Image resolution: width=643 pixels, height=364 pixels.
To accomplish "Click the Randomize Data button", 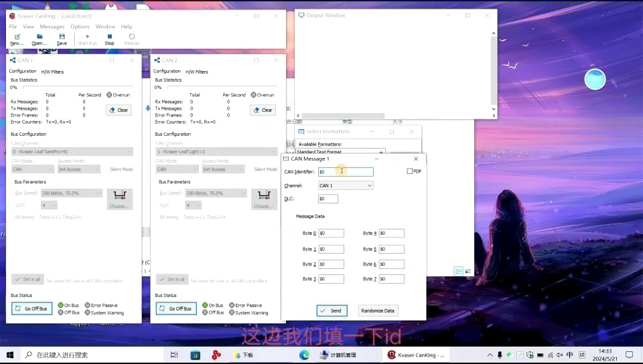I will point(378,310).
